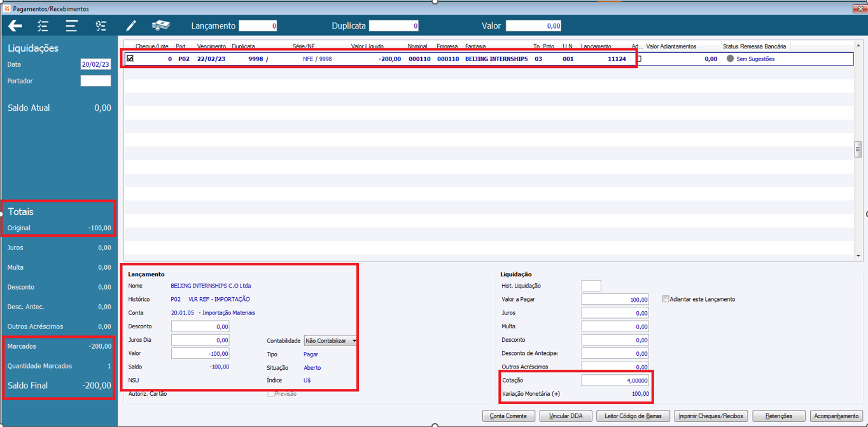Click the Vincular DDA button
This screenshot has height=427, width=868.
pyautogui.click(x=566, y=416)
